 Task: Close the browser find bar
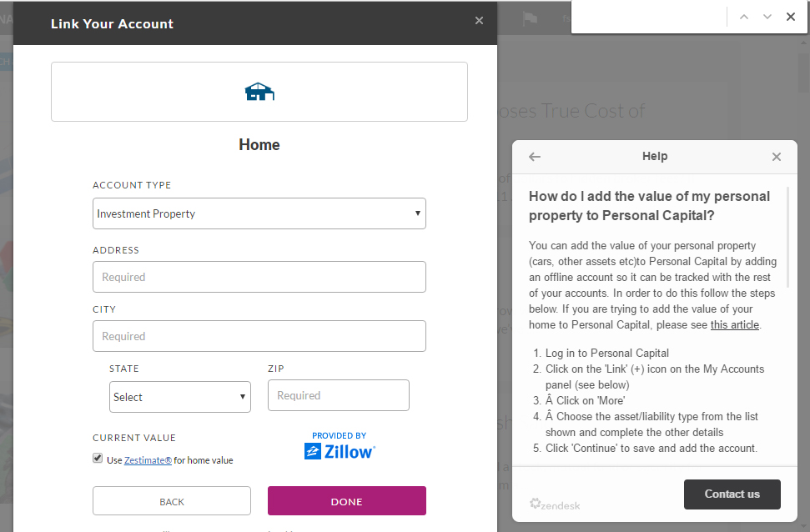tap(790, 17)
